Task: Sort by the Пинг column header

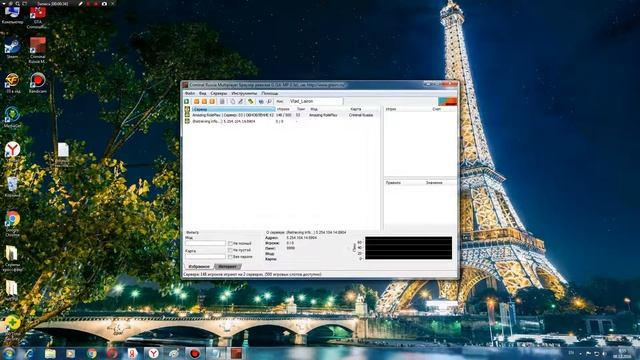Action: tap(301, 109)
